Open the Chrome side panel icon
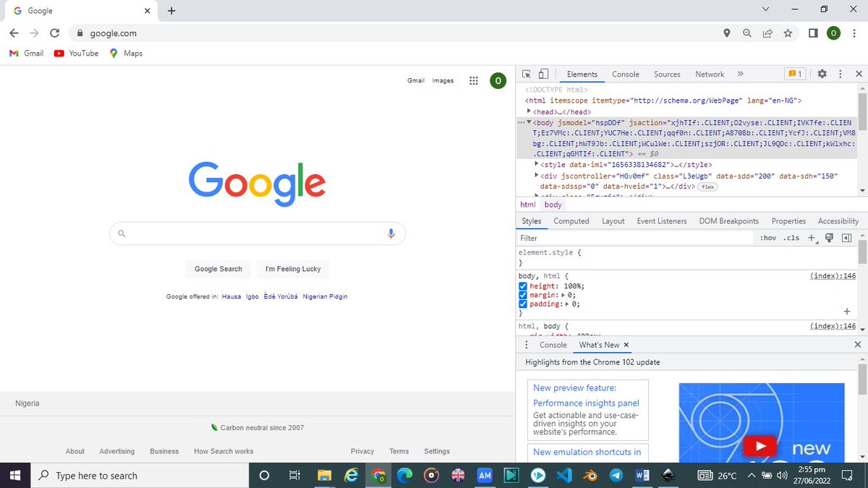 [813, 33]
